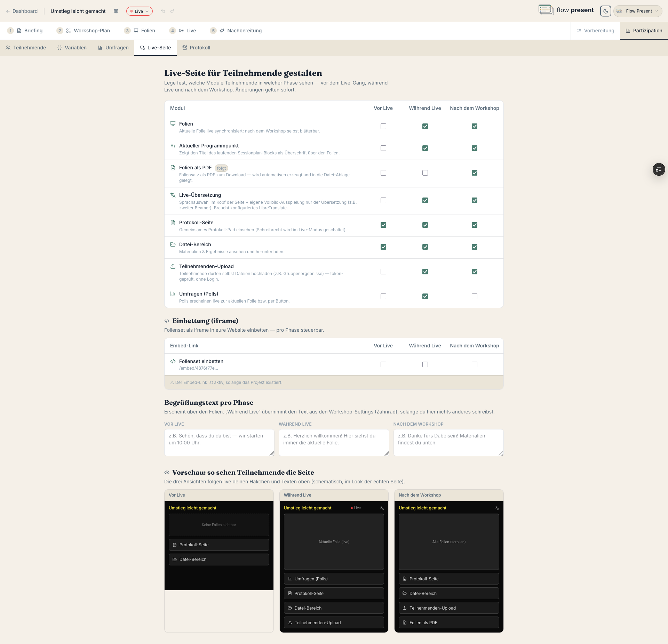Screen dimensions: 668x644
Task: Click the 'folgt' badge next to Folien als PDF
Action: click(x=221, y=168)
